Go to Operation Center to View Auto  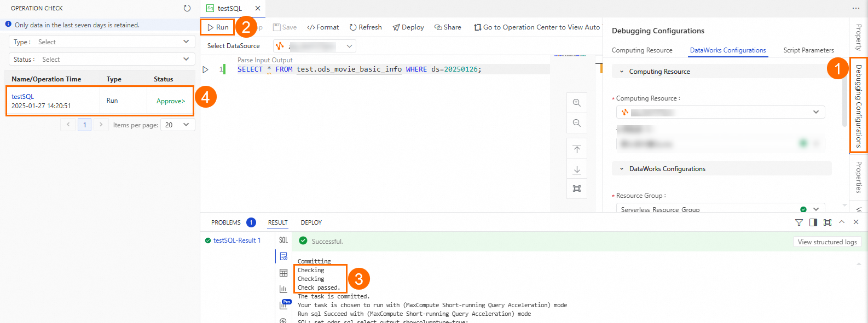coord(537,27)
